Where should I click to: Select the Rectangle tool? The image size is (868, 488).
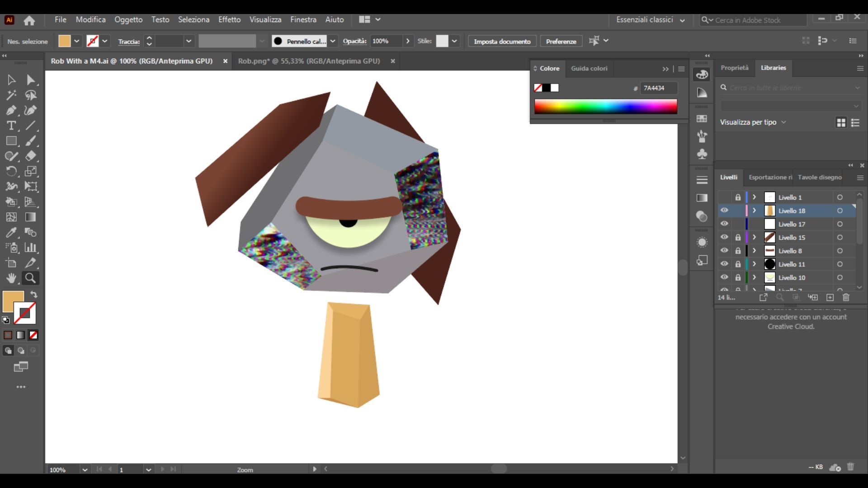click(x=11, y=141)
